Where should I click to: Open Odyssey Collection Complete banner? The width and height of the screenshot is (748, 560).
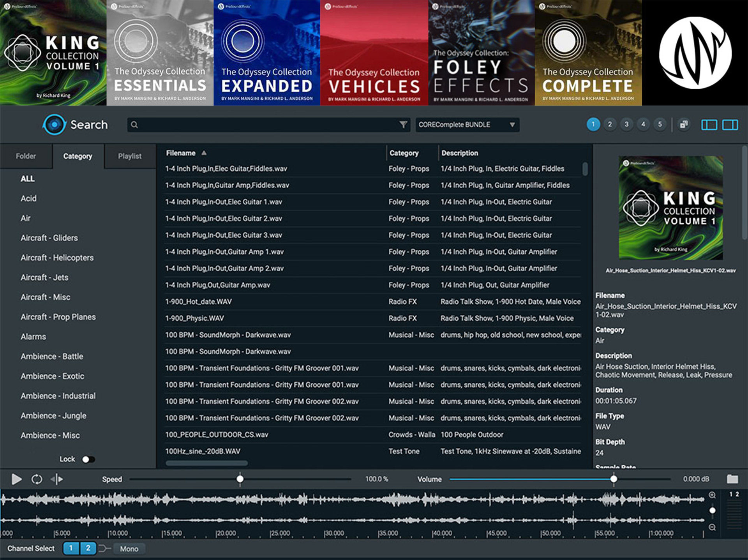point(588,53)
